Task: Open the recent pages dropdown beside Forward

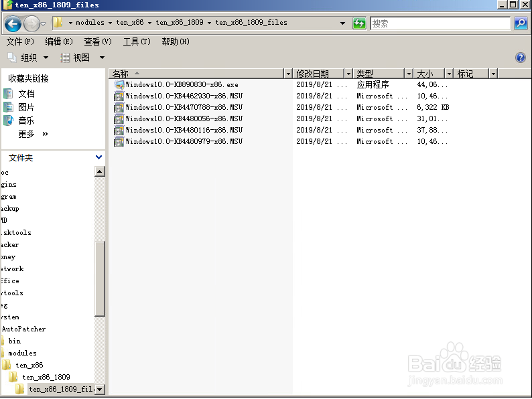Action: click(44, 23)
